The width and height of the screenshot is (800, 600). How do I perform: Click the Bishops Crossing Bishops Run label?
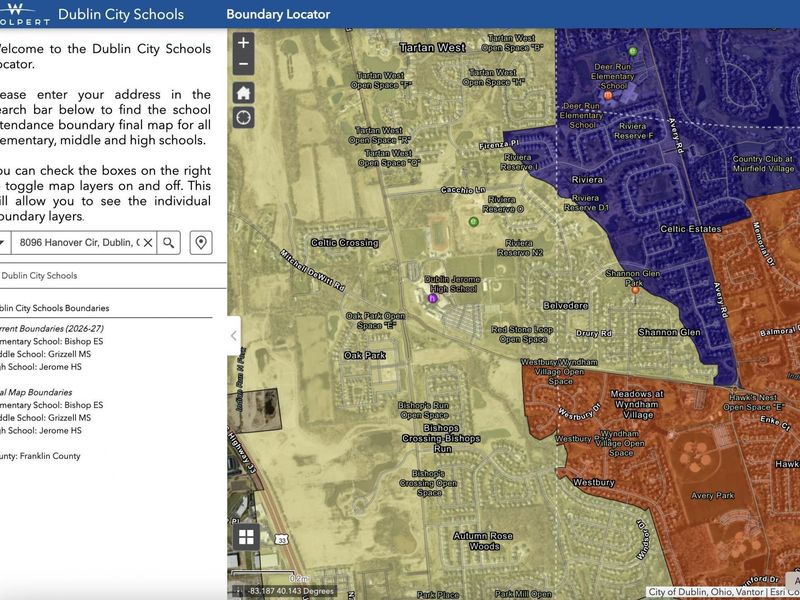pos(441,438)
